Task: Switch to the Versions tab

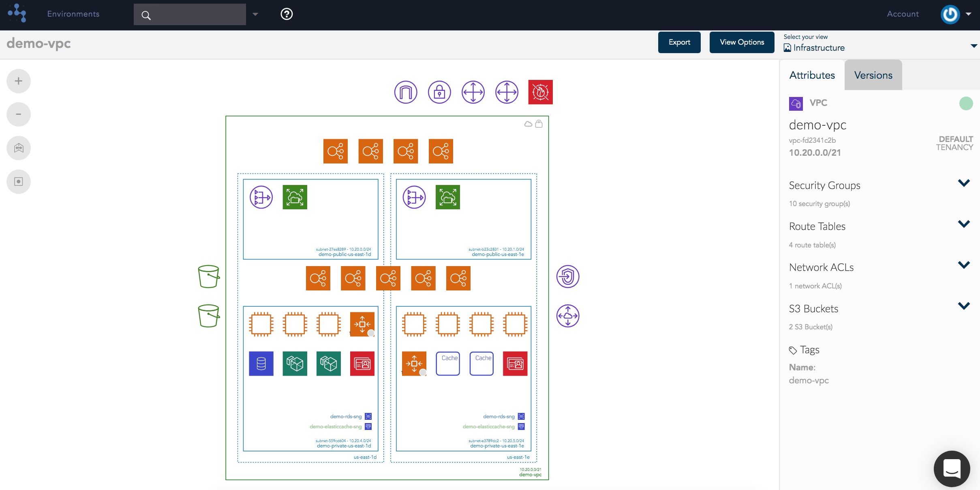Action: click(873, 75)
